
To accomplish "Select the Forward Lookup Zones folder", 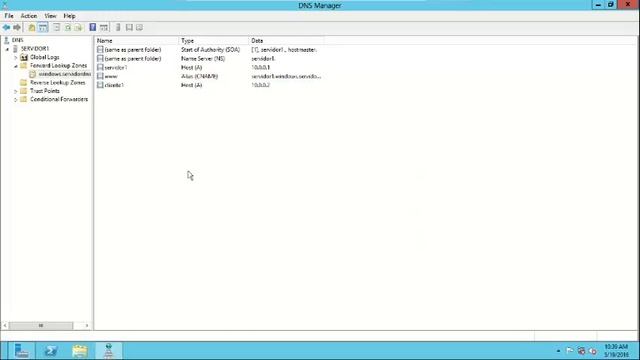I will tap(58, 65).
